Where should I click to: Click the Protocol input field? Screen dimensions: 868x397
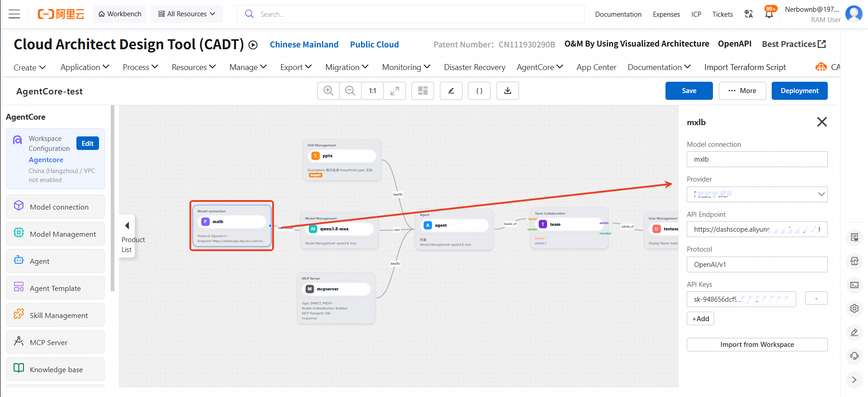tap(757, 265)
